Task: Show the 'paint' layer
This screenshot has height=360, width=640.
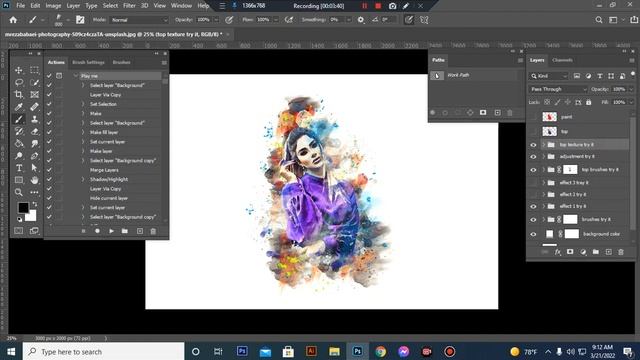Action: [533, 117]
